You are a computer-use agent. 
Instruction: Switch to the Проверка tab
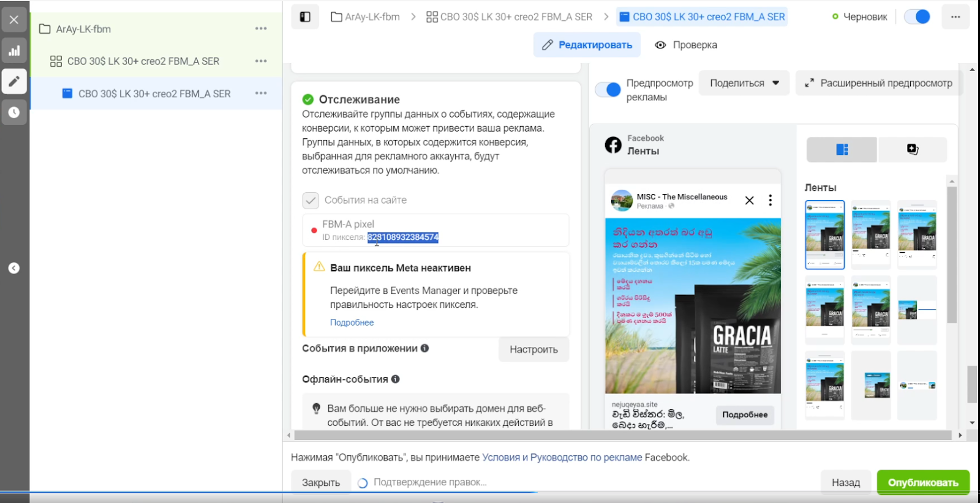coord(686,45)
